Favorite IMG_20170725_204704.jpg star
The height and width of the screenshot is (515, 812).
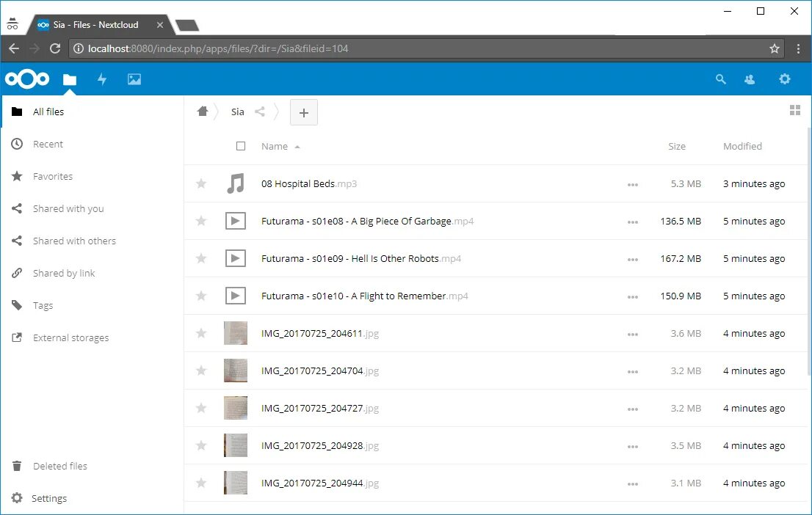click(201, 370)
